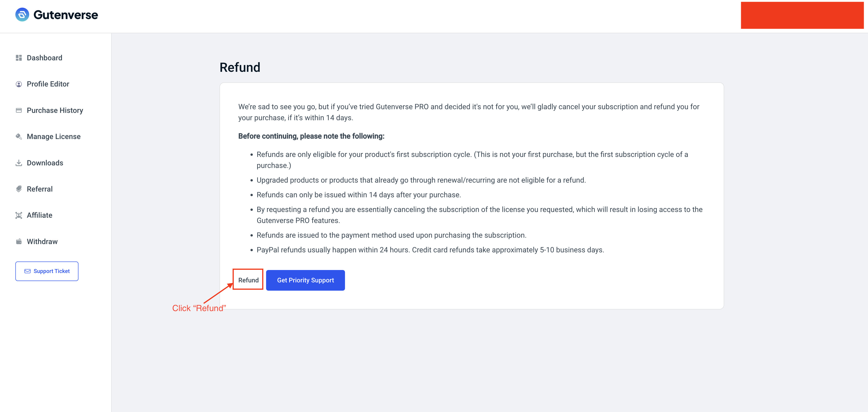Screen dimensions: 868x412
Task: Click the envelope icon in Support Ticket
Action: [x=28, y=271]
